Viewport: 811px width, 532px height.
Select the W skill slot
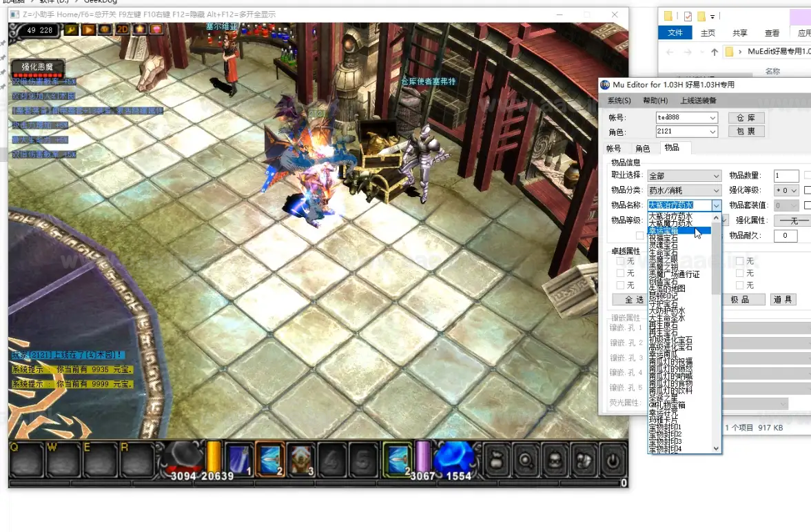click(63, 459)
